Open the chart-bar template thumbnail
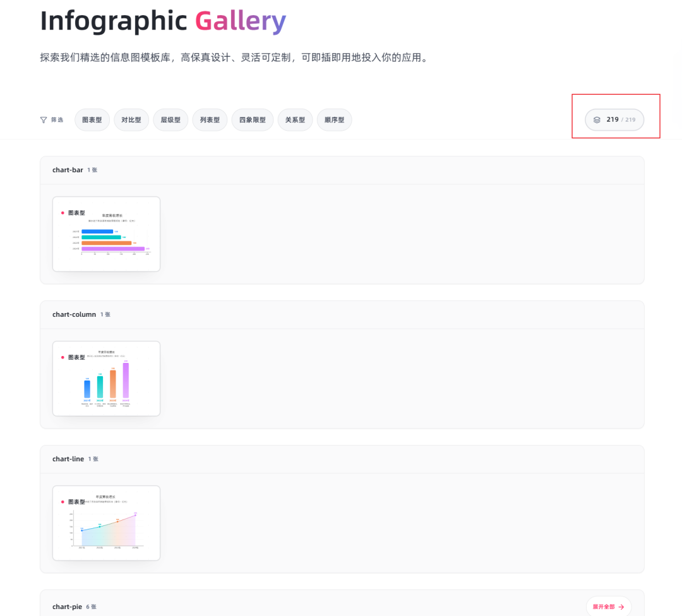Image resolution: width=682 pixels, height=616 pixels. [107, 234]
